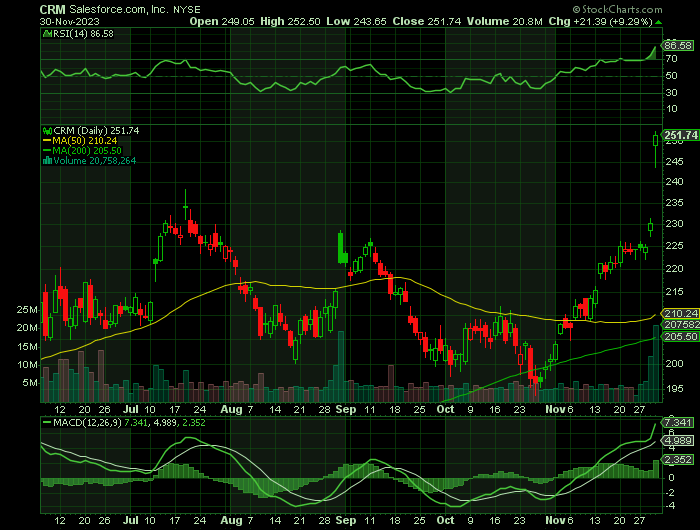Click the MA(50) 210.24 legend entry

pos(85,141)
